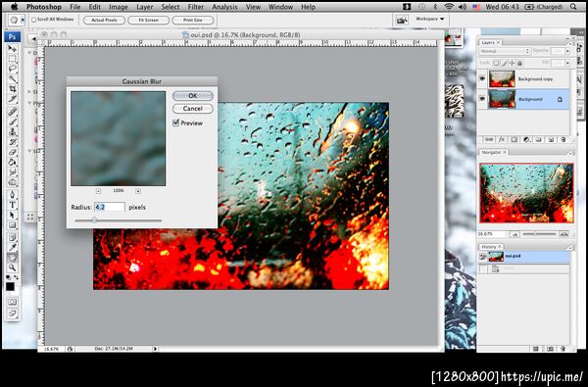Viewport: 588px width, 387px height.
Task: Select the Clone Stamp tool
Action: 12,132
